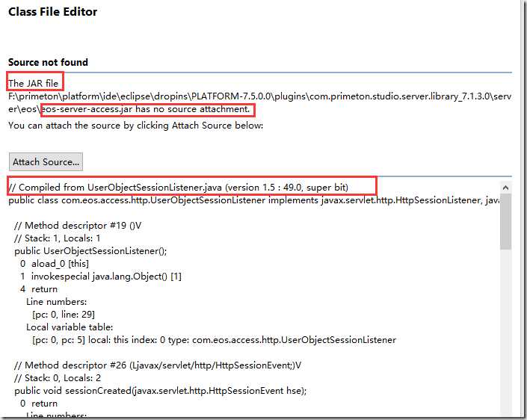The image size is (527, 420).
Task: Click the '0 return' instruction
Action: pyautogui.click(x=39, y=404)
